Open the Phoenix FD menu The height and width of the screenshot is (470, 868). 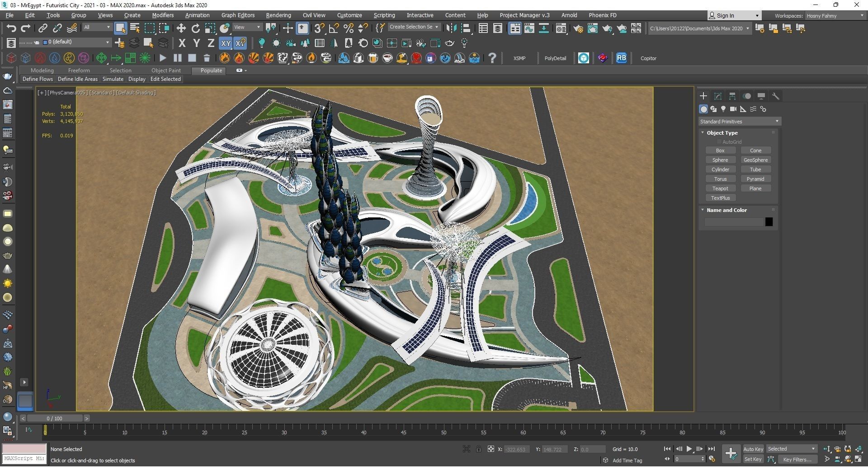602,15
